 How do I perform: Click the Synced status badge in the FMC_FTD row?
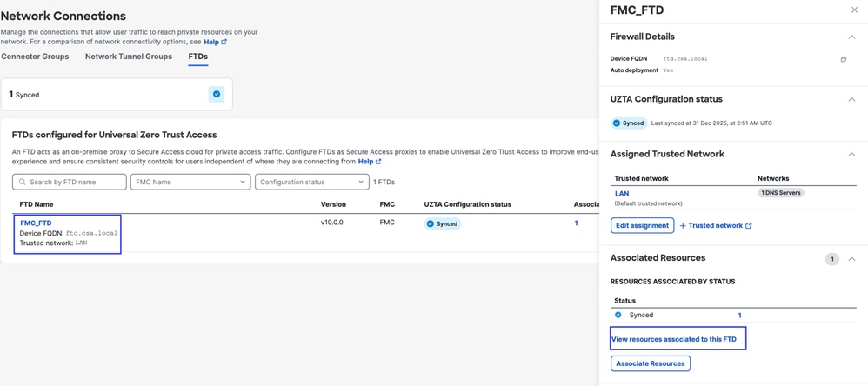tap(443, 224)
